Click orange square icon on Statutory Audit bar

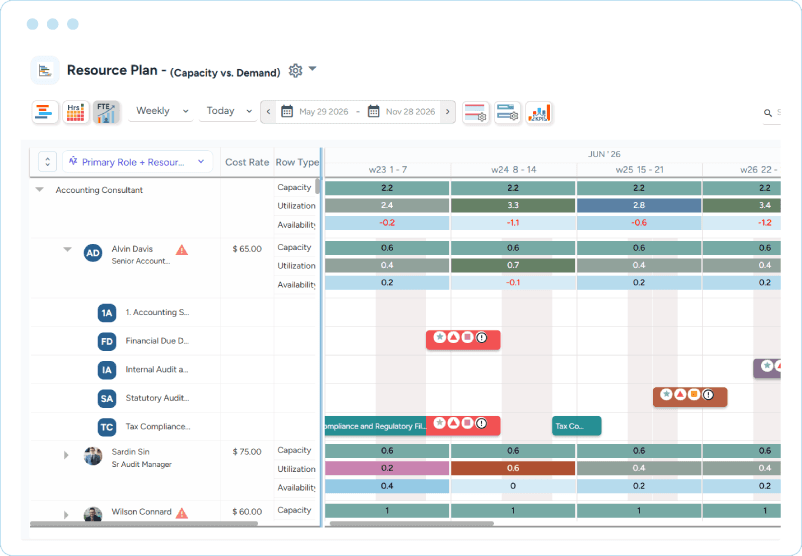pos(694,394)
